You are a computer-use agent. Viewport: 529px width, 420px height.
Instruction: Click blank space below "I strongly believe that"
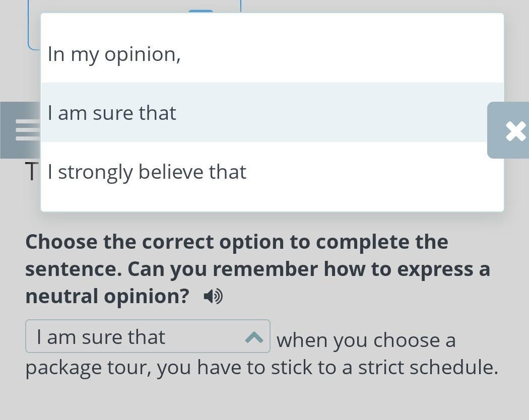(272, 200)
